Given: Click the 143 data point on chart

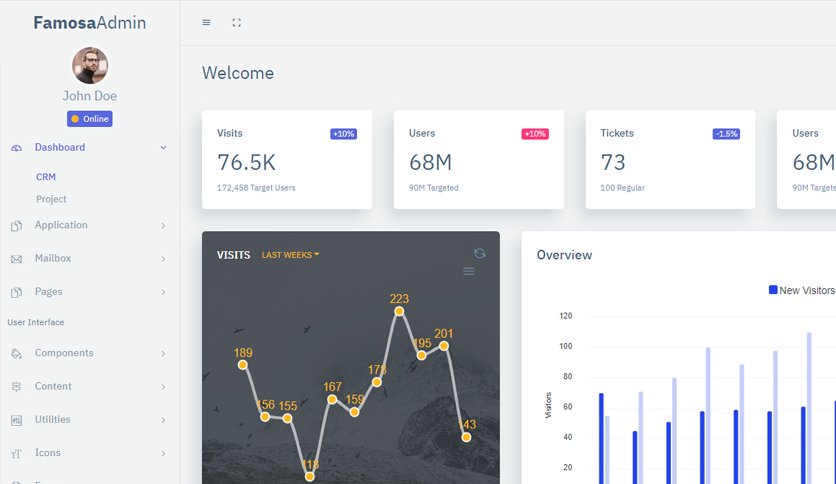Looking at the screenshot, I should (x=466, y=438).
